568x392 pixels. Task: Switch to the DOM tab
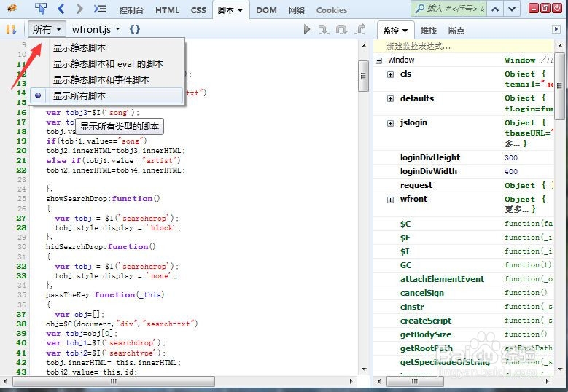pyautogui.click(x=266, y=10)
